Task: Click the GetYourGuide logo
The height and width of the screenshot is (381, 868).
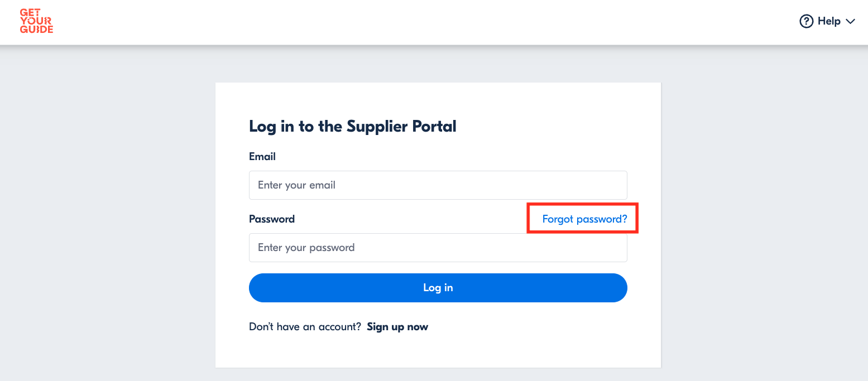Action: click(x=36, y=21)
